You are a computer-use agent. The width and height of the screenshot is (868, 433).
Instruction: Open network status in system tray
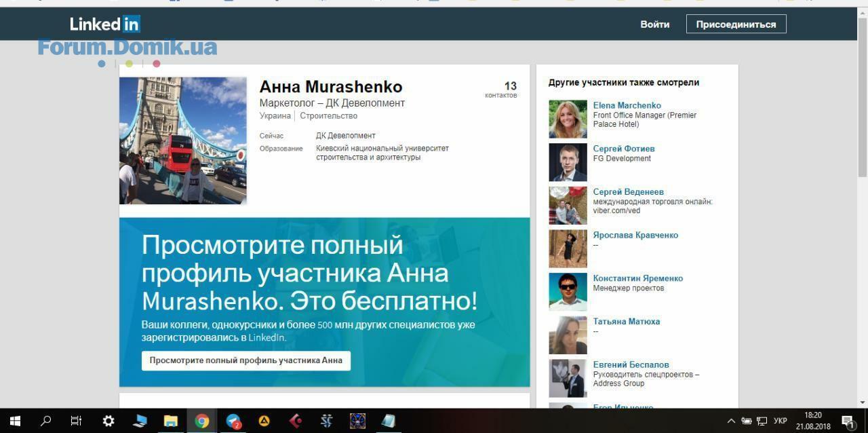coord(762,421)
